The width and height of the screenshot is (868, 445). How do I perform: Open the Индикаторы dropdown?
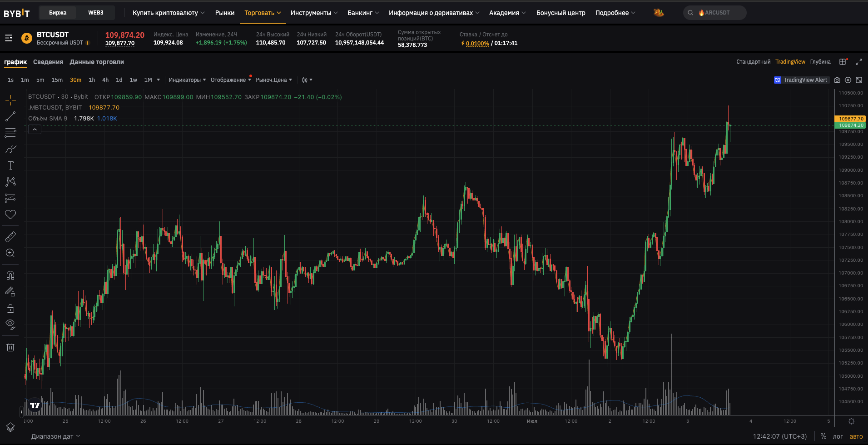pos(187,80)
